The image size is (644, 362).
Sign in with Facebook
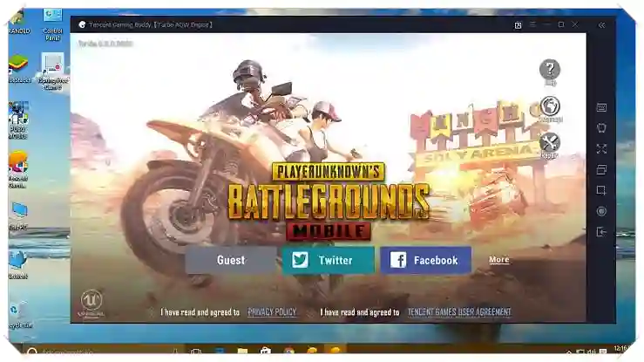click(x=425, y=260)
